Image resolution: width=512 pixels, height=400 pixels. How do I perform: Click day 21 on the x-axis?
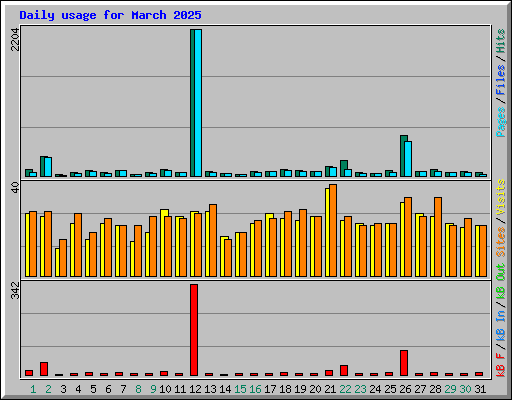click(x=330, y=389)
